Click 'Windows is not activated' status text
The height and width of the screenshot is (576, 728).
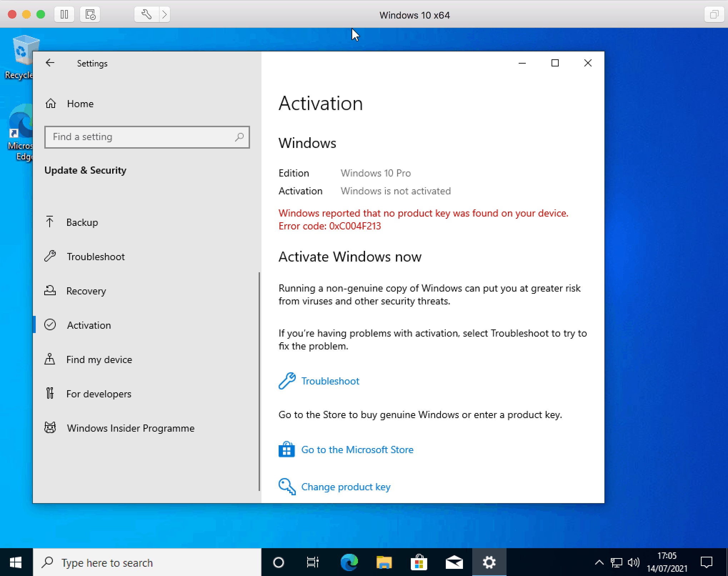(x=396, y=191)
